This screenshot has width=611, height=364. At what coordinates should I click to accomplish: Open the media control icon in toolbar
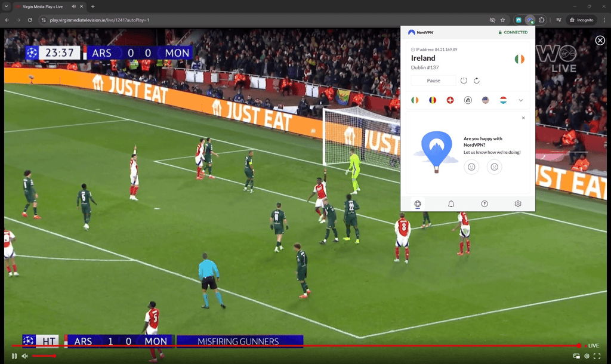[x=558, y=20]
